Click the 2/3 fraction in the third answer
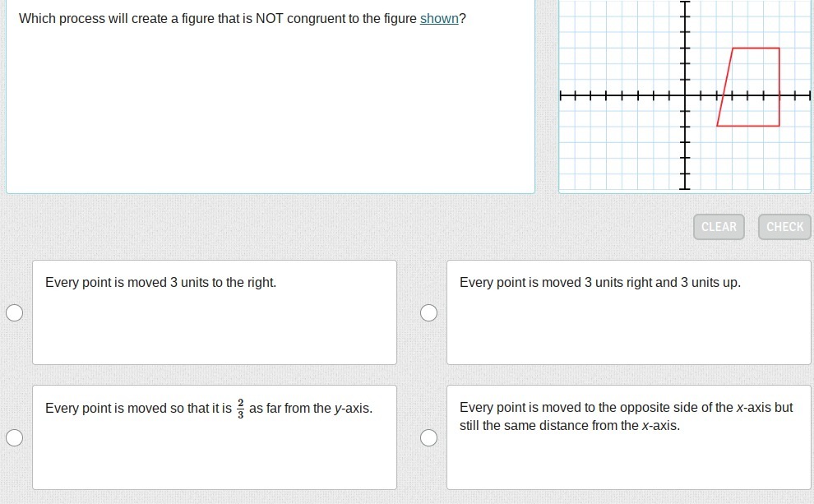Image resolution: width=814 pixels, height=504 pixels. [x=240, y=409]
